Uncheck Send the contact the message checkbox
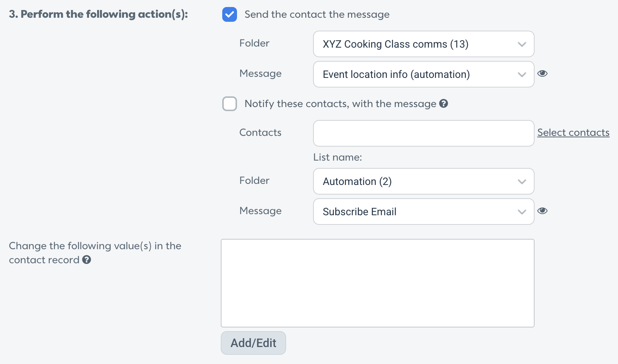Image resolution: width=618 pixels, height=364 pixels. (x=230, y=14)
